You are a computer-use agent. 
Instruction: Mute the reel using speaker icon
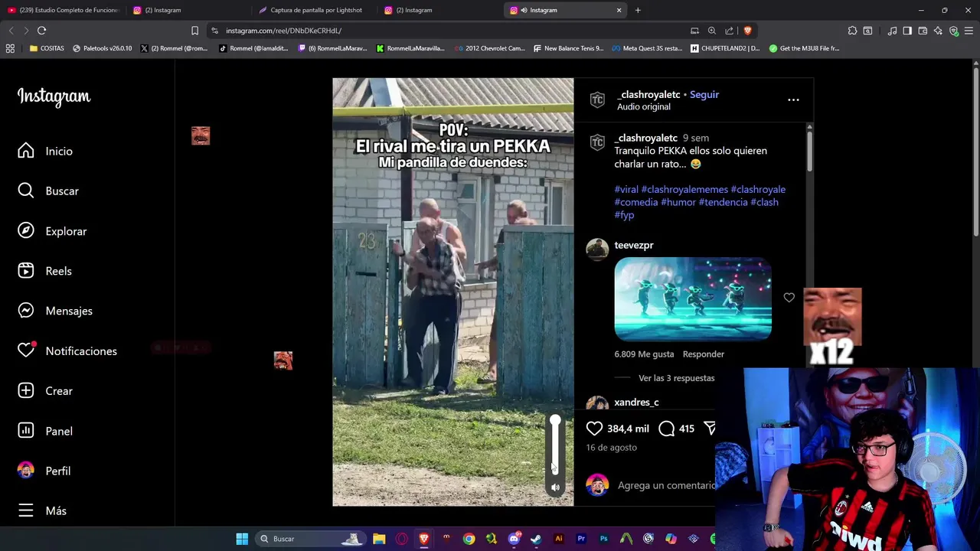click(555, 487)
